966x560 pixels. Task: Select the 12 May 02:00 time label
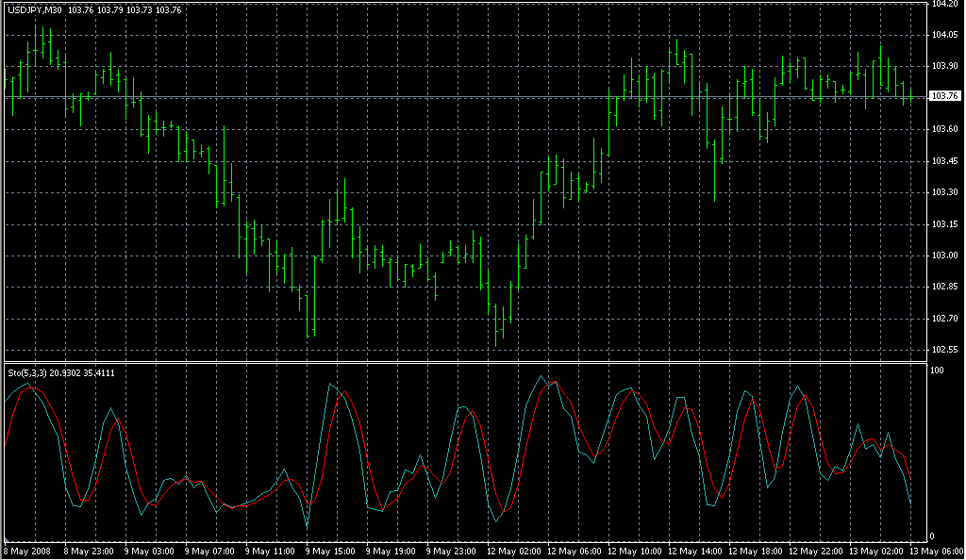click(514, 551)
